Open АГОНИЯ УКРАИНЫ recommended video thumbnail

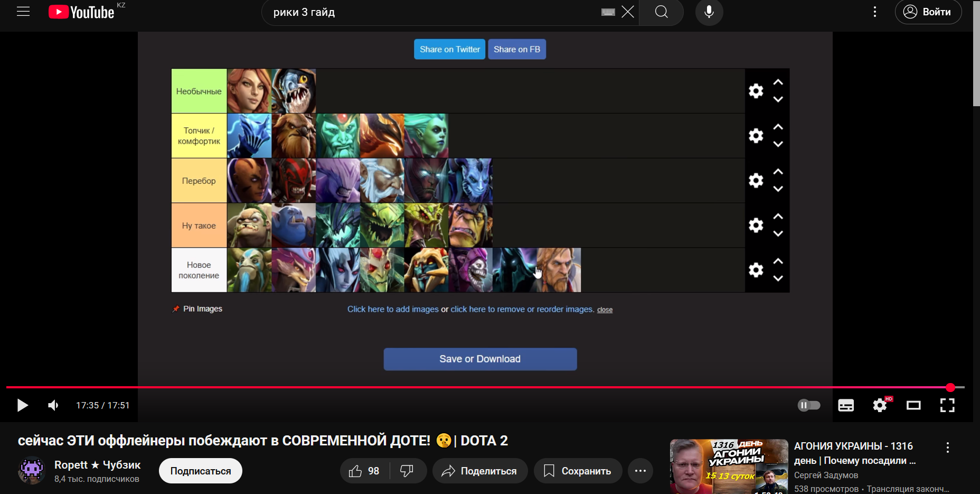coord(729,467)
